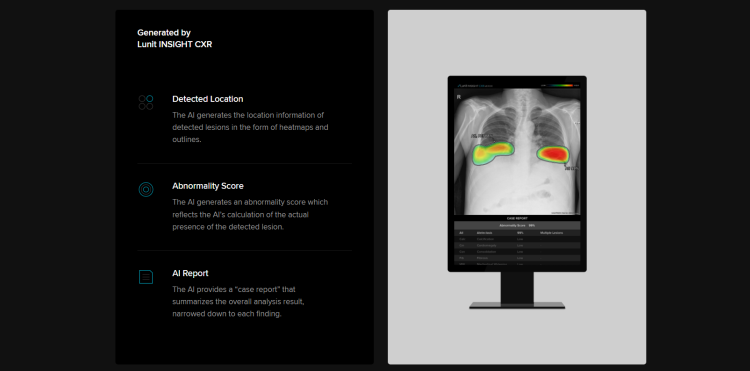This screenshot has width=750, height=371.
Task: Click the monitor stand base
Action: (517, 305)
